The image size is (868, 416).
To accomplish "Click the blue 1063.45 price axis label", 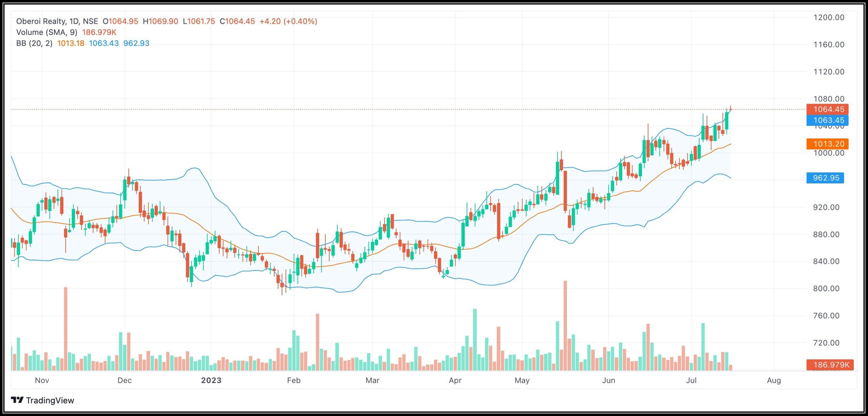I will [827, 120].
